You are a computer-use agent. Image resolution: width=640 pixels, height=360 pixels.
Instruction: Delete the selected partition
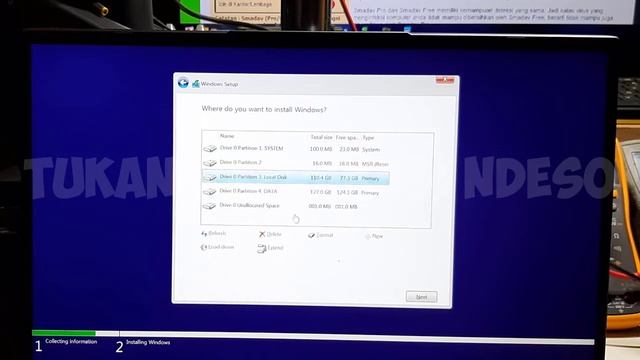(x=270, y=234)
